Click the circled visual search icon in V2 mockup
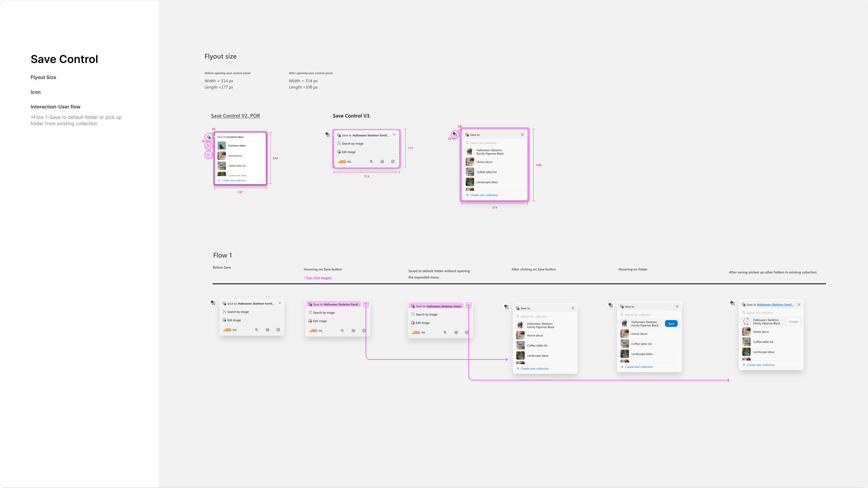The width and height of the screenshot is (868, 488). [209, 146]
